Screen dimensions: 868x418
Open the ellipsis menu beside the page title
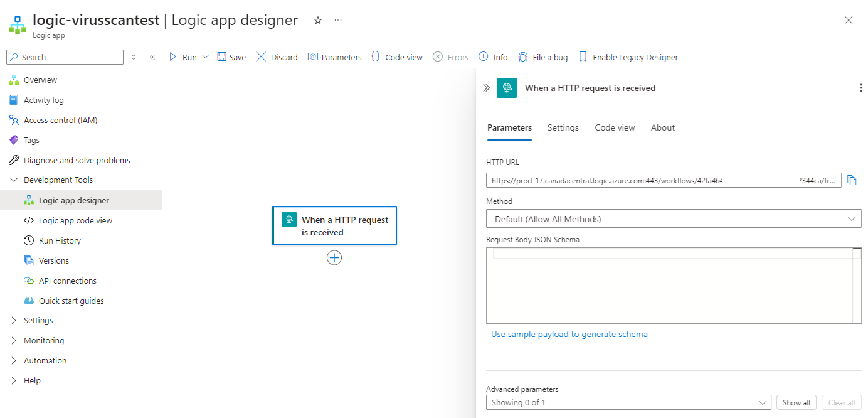point(338,20)
